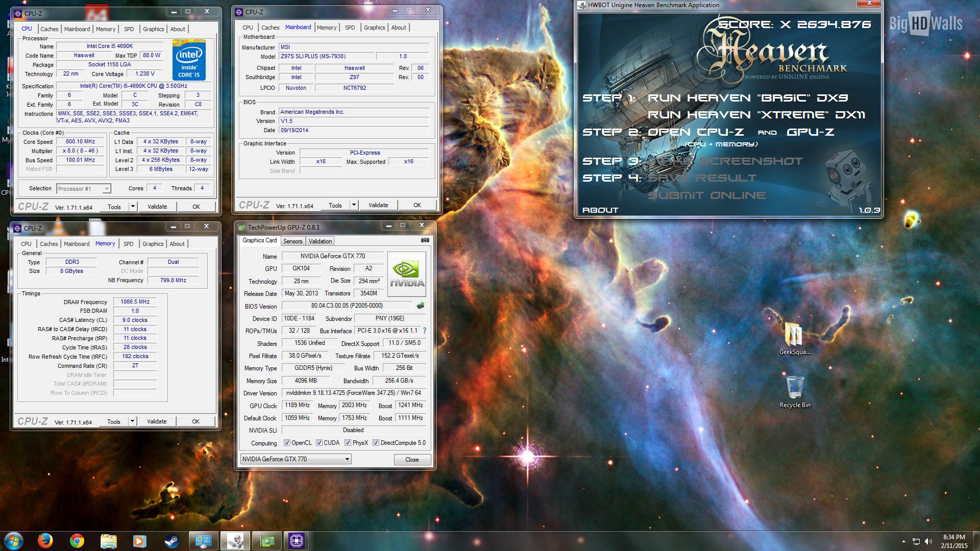Open Tools dropdown arrow in Mainboard window
This screenshot has width=980, height=551.
[354, 205]
